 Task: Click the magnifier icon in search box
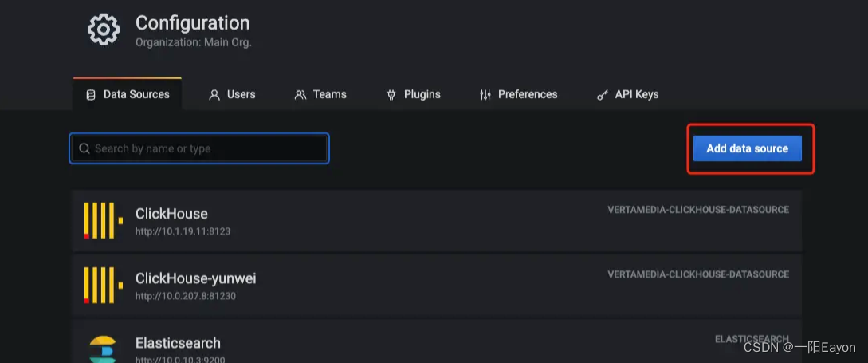pyautogui.click(x=84, y=148)
